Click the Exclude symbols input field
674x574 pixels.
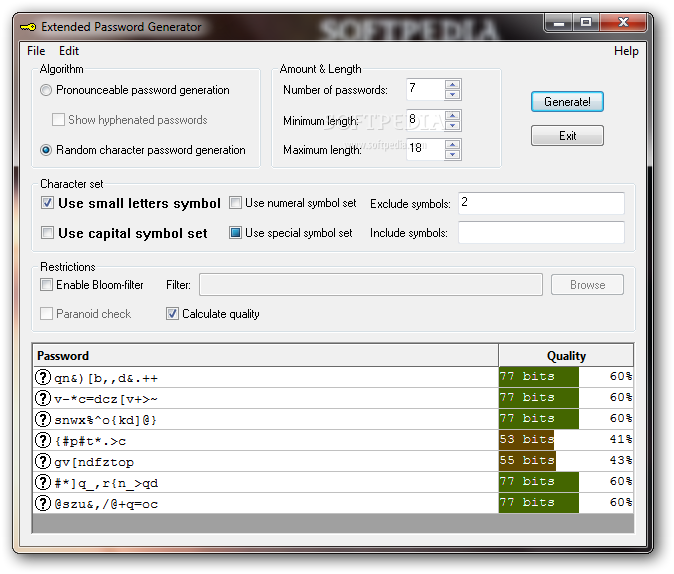541,203
